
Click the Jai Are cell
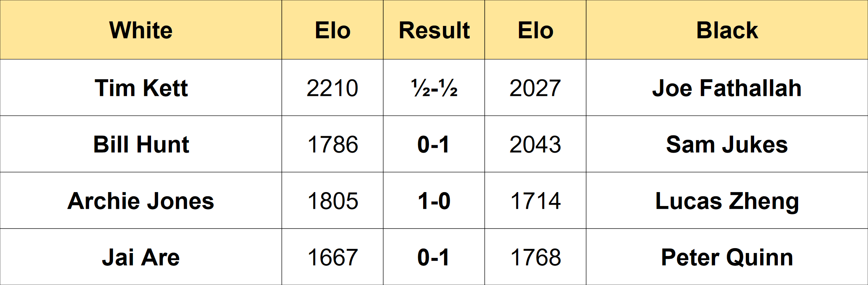(141, 257)
